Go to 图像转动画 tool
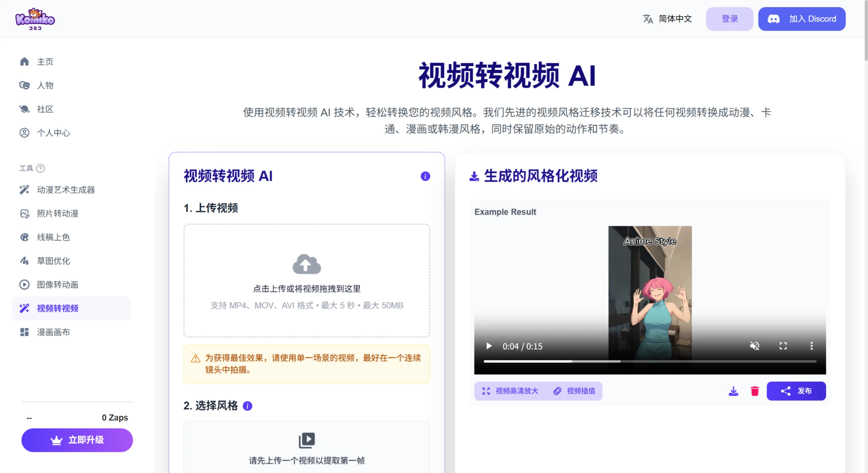The height and width of the screenshot is (473, 868). [x=58, y=284]
